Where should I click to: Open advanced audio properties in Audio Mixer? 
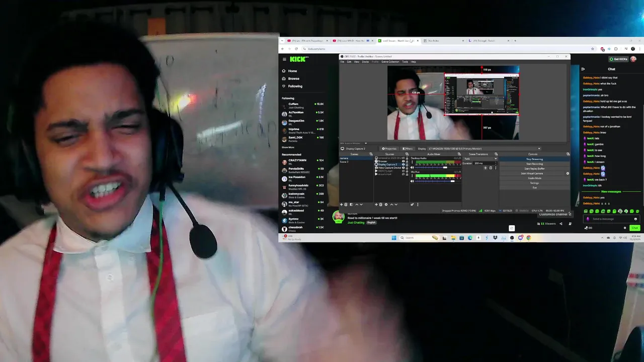(x=412, y=205)
